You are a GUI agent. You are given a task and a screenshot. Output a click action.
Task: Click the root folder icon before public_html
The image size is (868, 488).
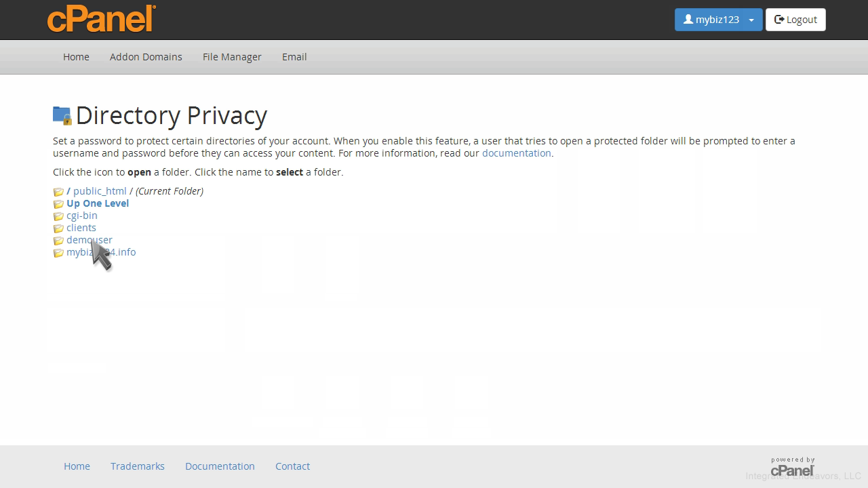coord(58,192)
